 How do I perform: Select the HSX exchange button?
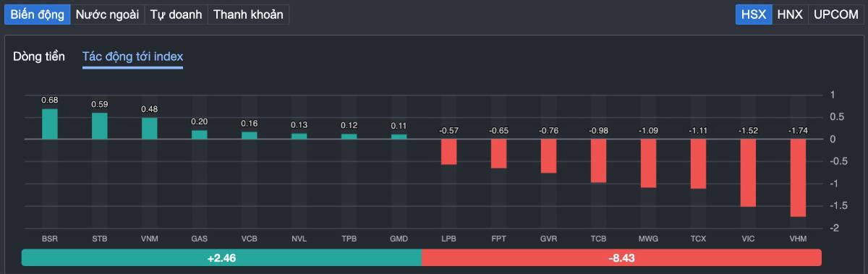[x=754, y=14]
